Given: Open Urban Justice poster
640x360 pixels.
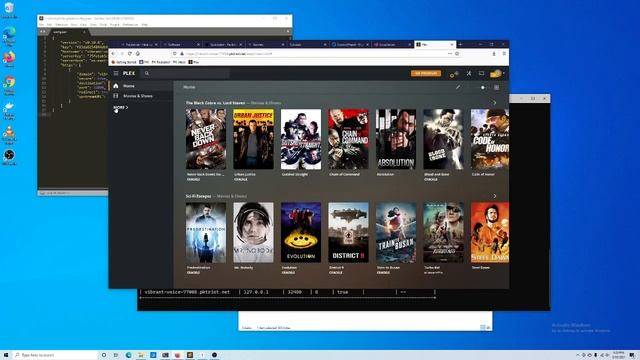Looking at the screenshot, I should (253, 139).
